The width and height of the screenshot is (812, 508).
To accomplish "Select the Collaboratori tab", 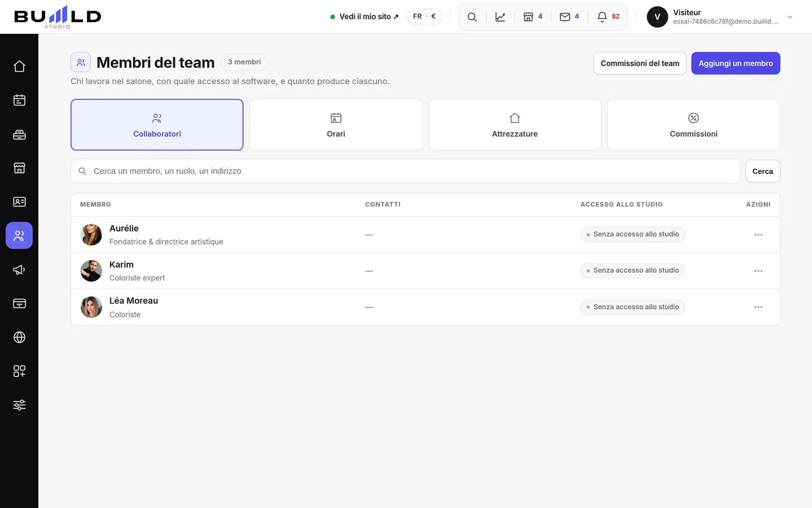I will click(157, 125).
